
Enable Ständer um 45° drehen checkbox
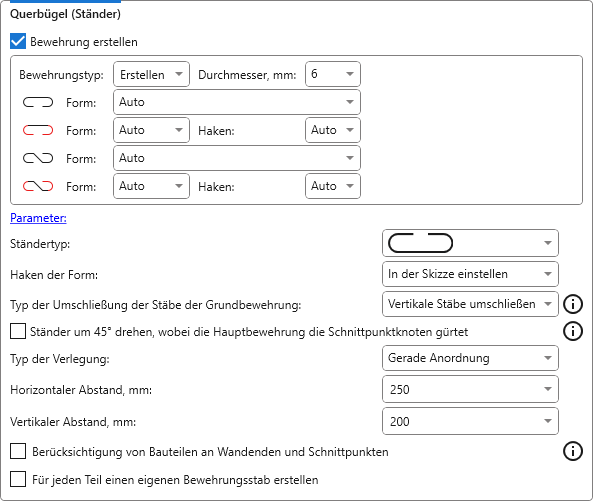click(x=18, y=331)
